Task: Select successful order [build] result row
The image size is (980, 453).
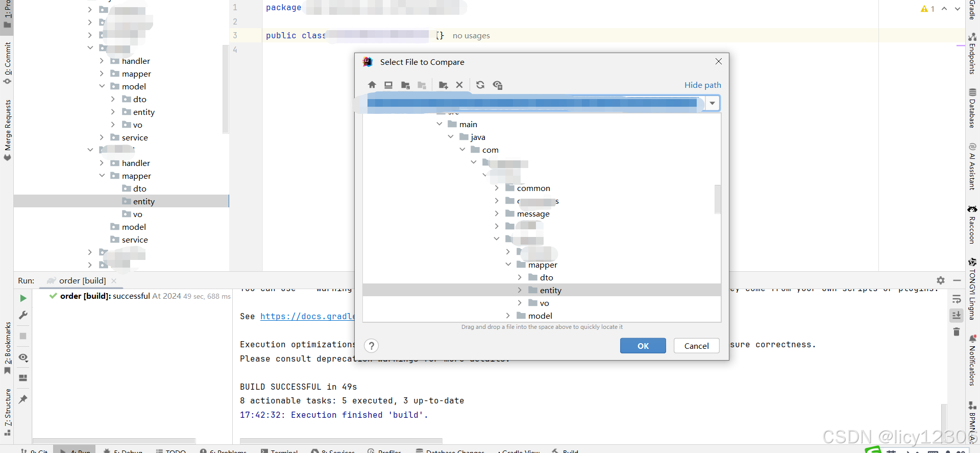Action: [140, 296]
